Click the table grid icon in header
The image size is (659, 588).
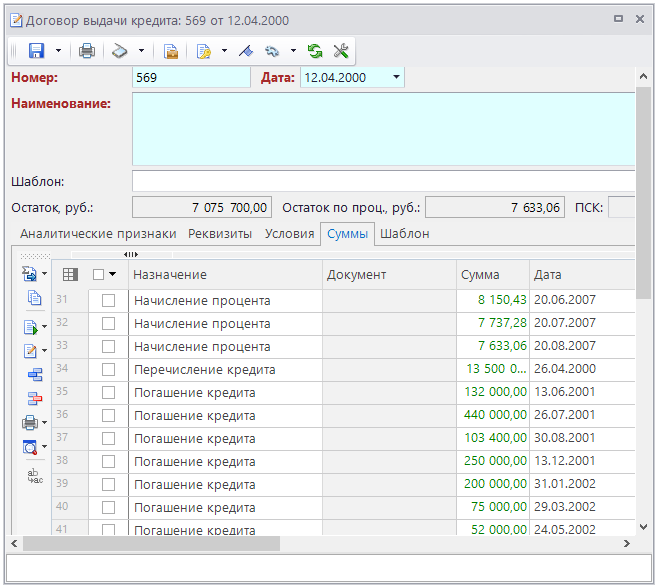(x=70, y=274)
